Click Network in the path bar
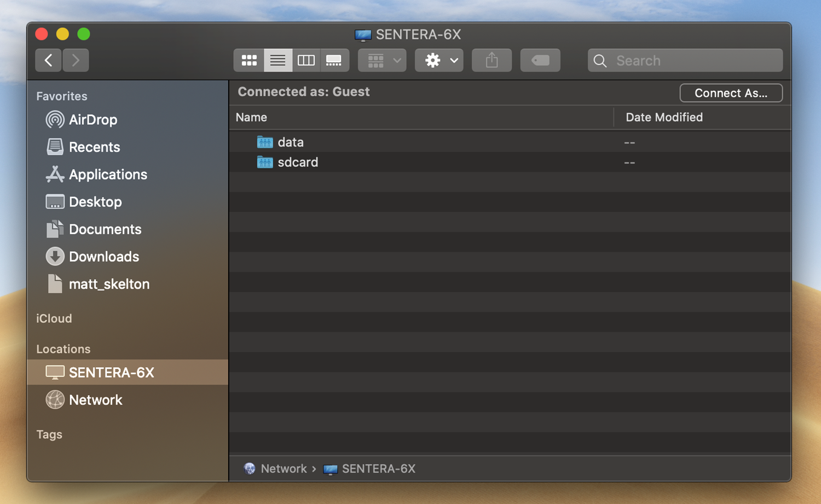Image resolution: width=821 pixels, height=504 pixels. pyautogui.click(x=283, y=469)
